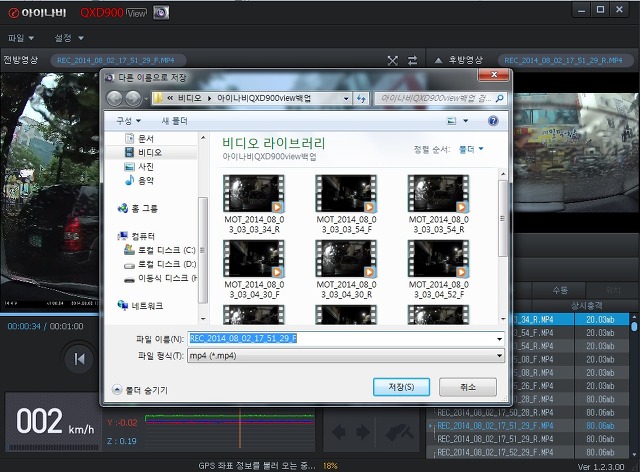
Task: Select REC_2014_08_02_17_51_29_F.MP4 in the playlist
Action: 495,426
